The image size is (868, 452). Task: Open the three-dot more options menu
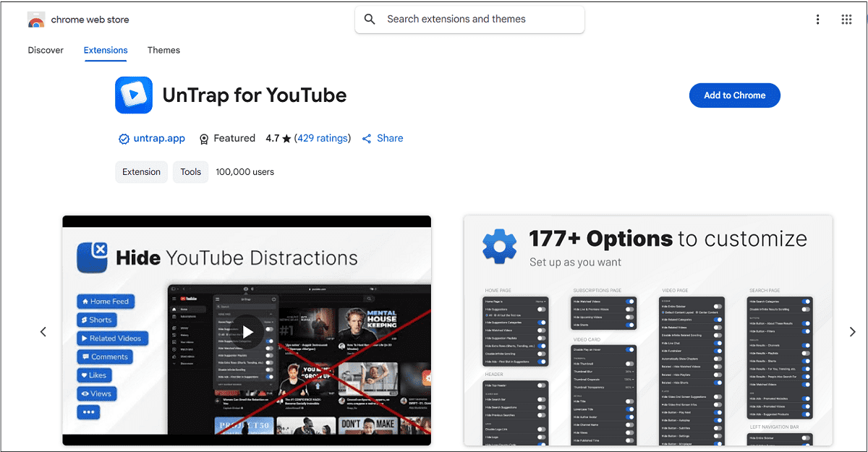click(818, 20)
